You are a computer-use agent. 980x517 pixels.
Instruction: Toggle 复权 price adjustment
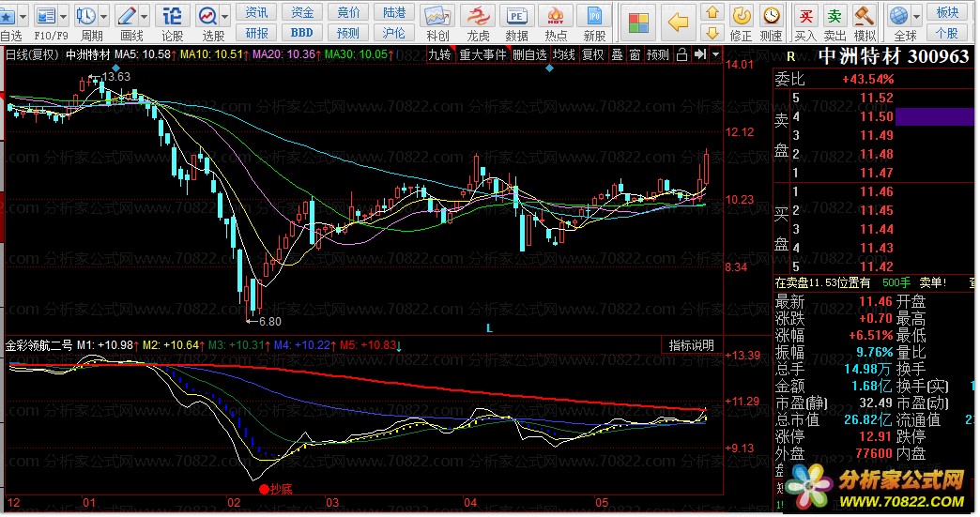[x=592, y=55]
